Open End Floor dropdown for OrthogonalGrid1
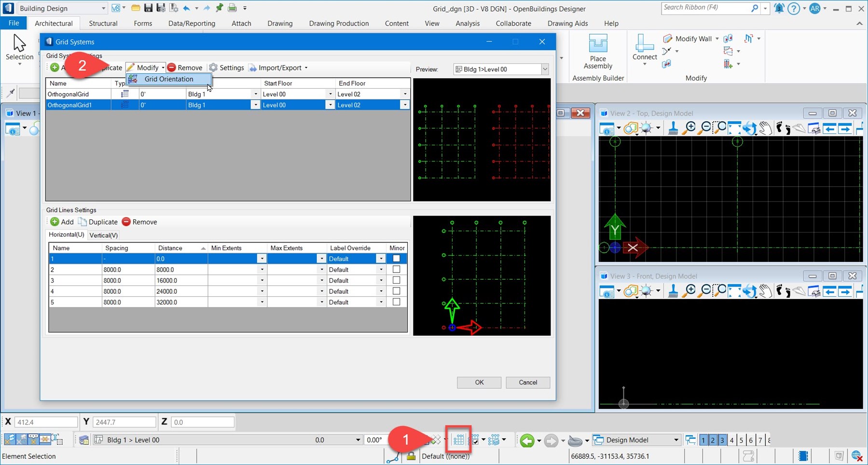The width and height of the screenshot is (868, 465). 404,105
